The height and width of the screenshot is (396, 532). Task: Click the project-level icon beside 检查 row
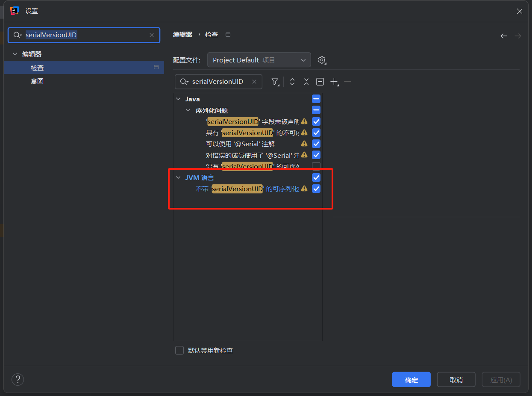tap(156, 68)
